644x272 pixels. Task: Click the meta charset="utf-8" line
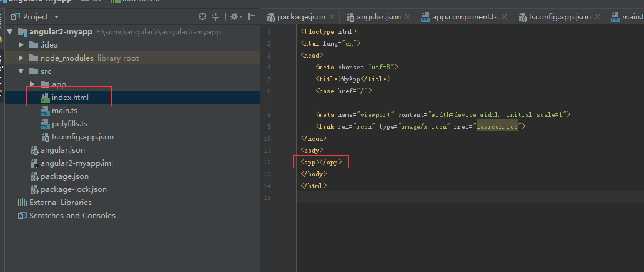tap(357, 67)
